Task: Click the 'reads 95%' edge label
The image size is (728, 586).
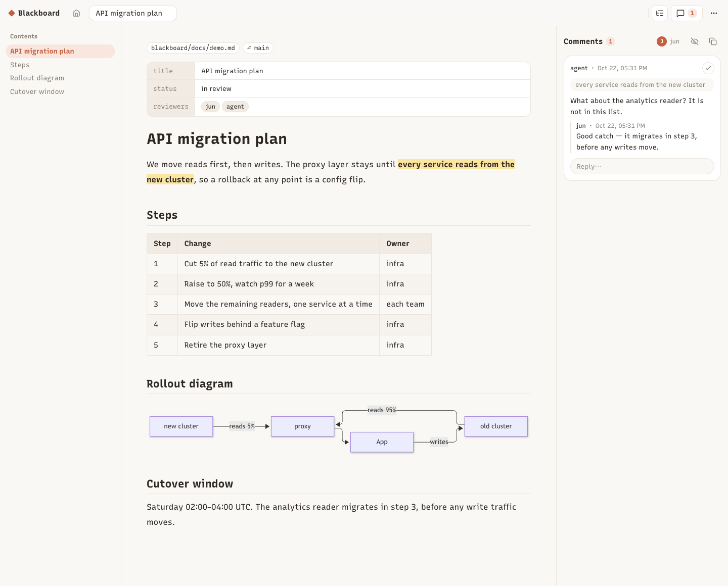Action: click(x=382, y=410)
